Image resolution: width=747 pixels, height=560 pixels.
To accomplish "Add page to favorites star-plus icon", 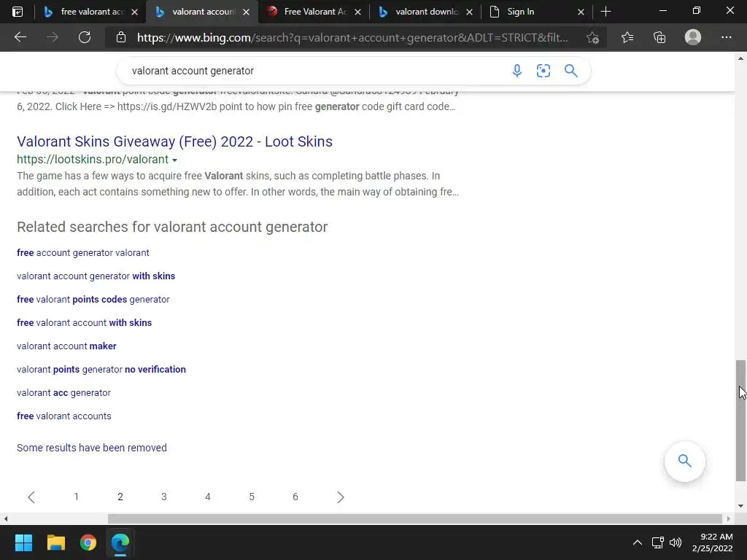I will tap(592, 37).
